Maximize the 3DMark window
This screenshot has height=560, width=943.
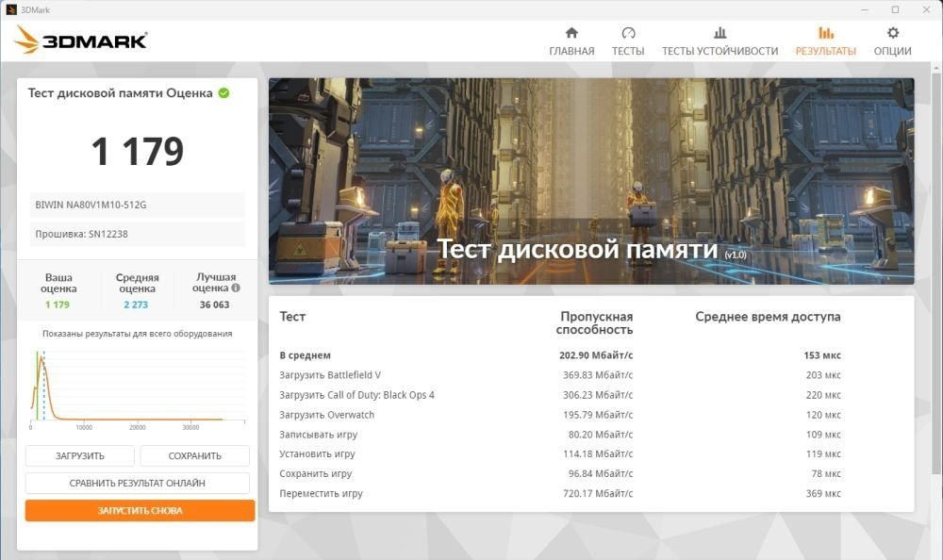pos(895,9)
